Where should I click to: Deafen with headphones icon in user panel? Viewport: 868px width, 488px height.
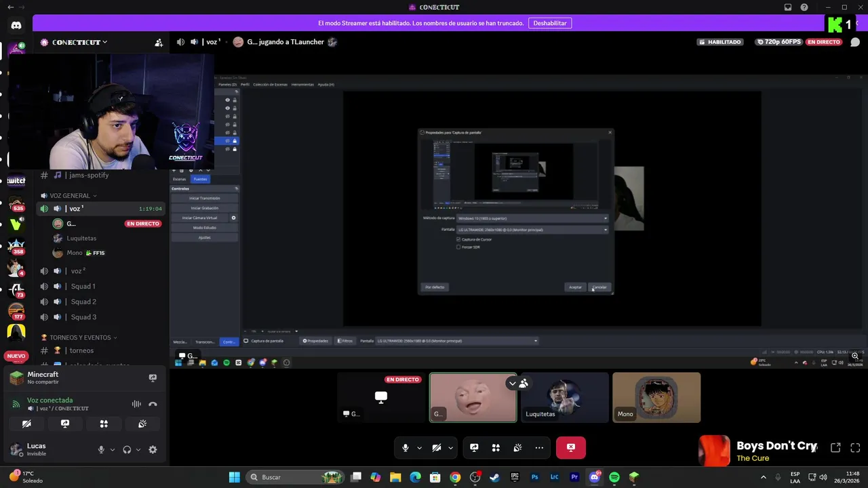coord(127,449)
